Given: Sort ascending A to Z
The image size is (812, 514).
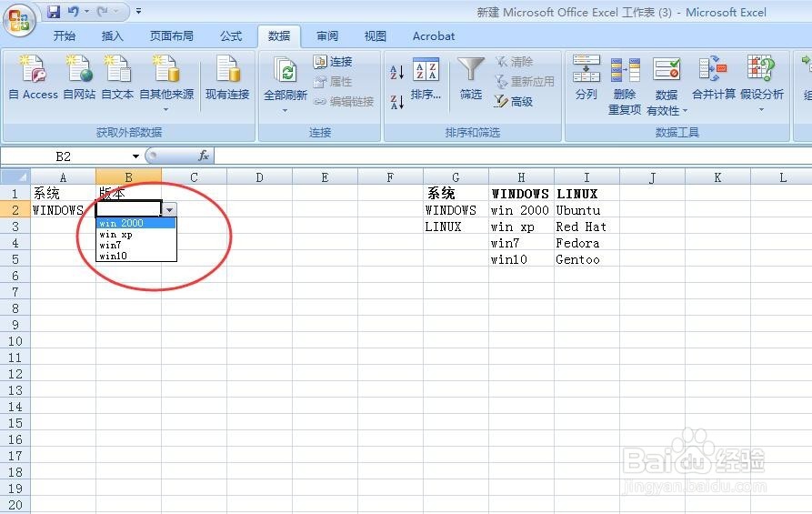Looking at the screenshot, I should click(x=396, y=72).
